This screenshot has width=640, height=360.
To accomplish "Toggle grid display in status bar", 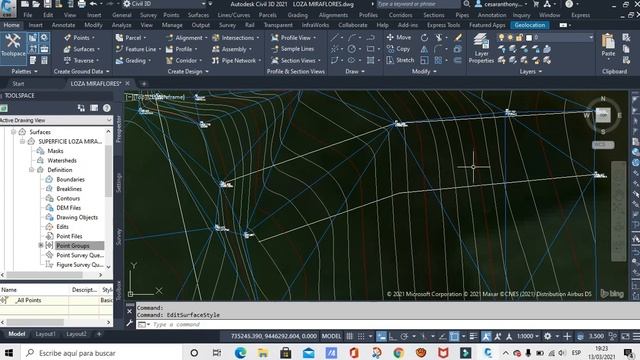I will [350, 336].
